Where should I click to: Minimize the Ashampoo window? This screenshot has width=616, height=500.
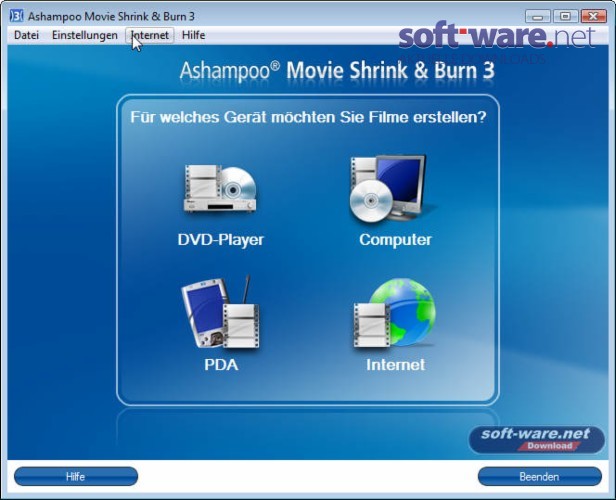[x=537, y=16]
